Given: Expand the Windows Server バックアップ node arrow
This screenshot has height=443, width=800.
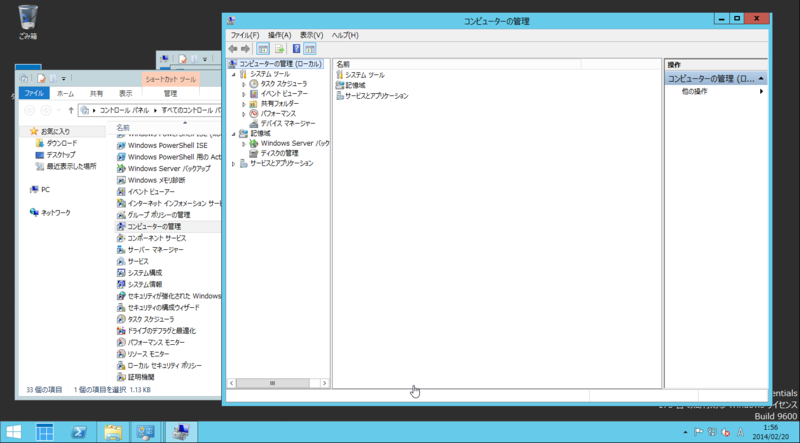Looking at the screenshot, I should (x=244, y=144).
